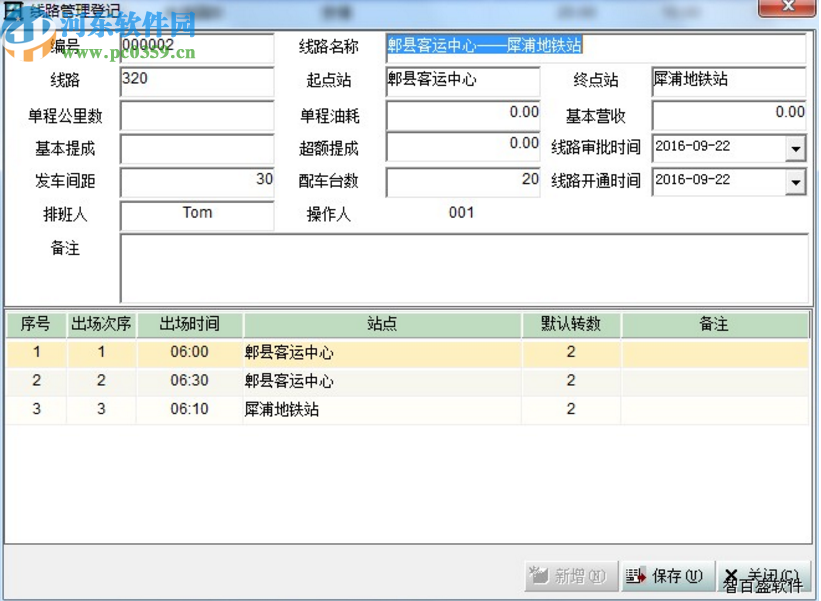Click the 站点 column header
The image size is (821, 601).
(380, 324)
